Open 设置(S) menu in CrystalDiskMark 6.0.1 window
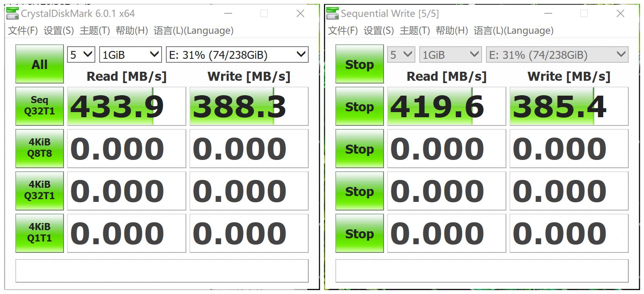 [x=59, y=31]
